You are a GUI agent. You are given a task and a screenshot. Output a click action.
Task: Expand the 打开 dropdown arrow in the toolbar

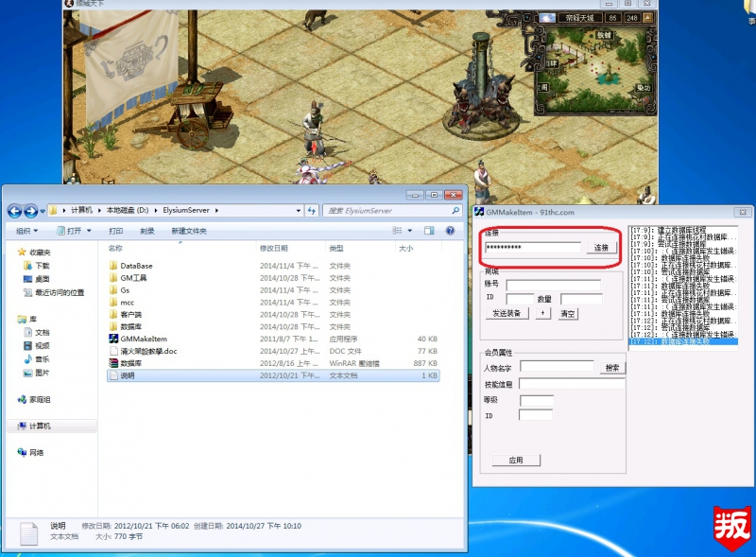(89, 231)
